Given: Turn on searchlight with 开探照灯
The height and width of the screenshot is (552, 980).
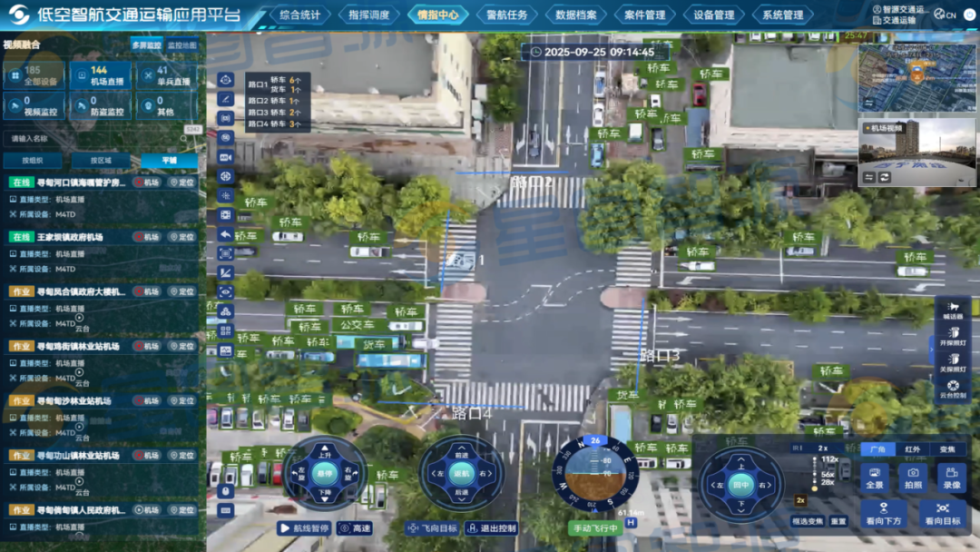Looking at the screenshot, I should click(x=953, y=337).
